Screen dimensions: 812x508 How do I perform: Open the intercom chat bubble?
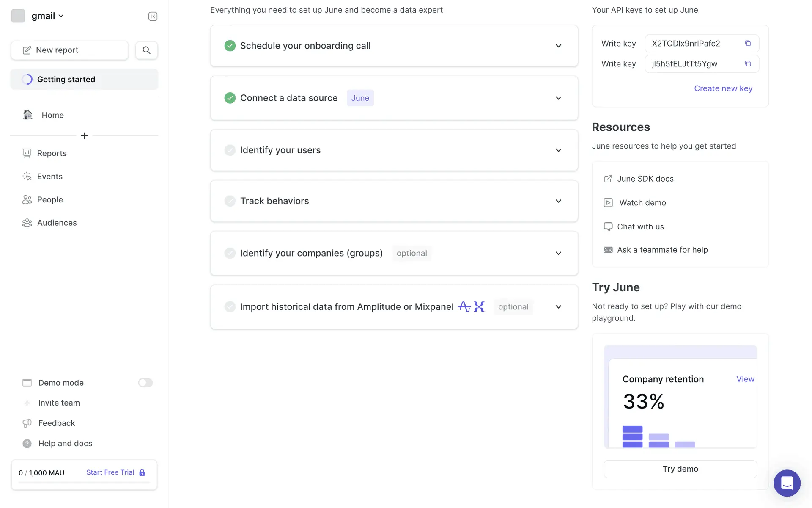pos(787,483)
